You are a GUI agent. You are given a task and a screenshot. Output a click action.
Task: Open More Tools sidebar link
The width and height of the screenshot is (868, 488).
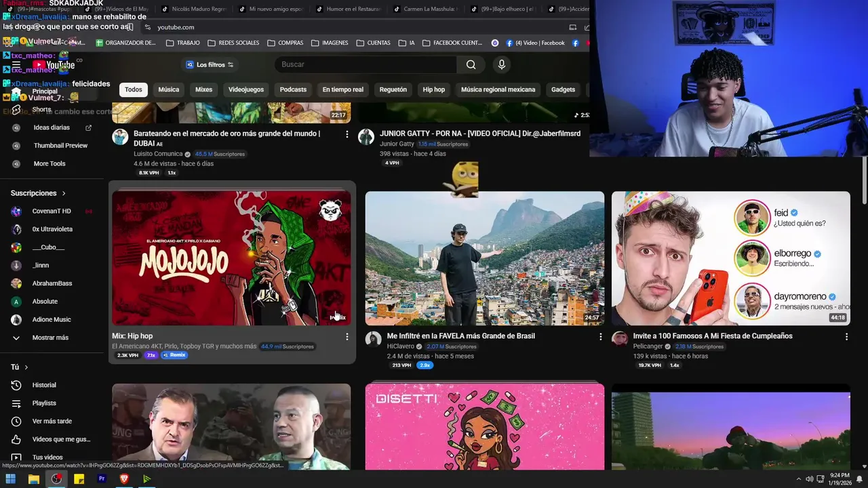[50, 163]
